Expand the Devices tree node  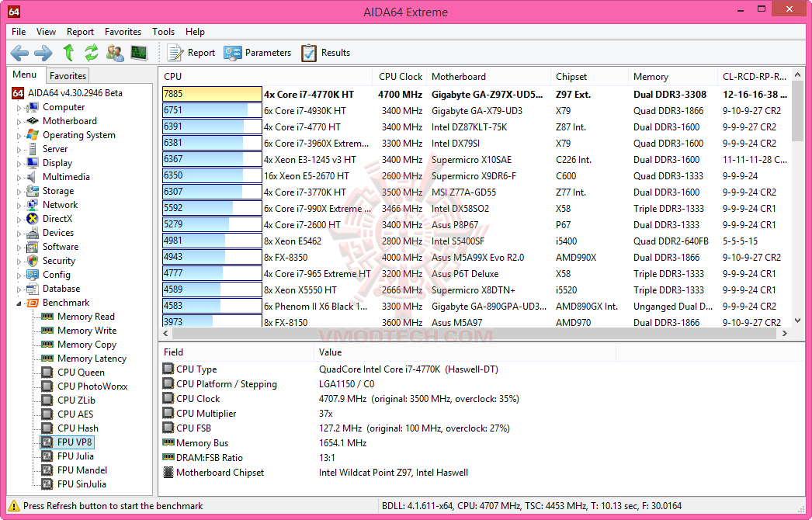point(19,234)
